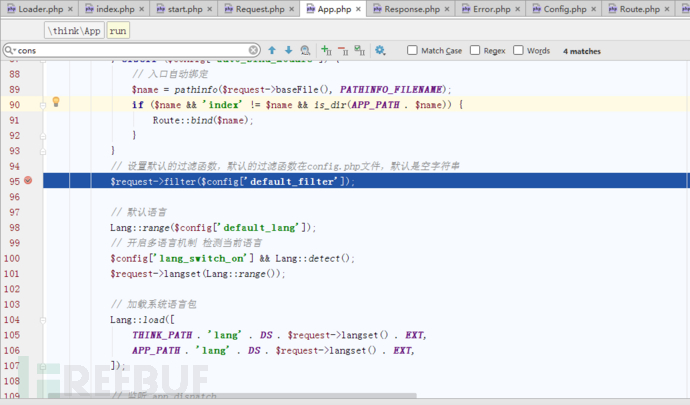This screenshot has height=405, width=690.
Task: Add selection for next occurrence icon
Action: (326, 50)
